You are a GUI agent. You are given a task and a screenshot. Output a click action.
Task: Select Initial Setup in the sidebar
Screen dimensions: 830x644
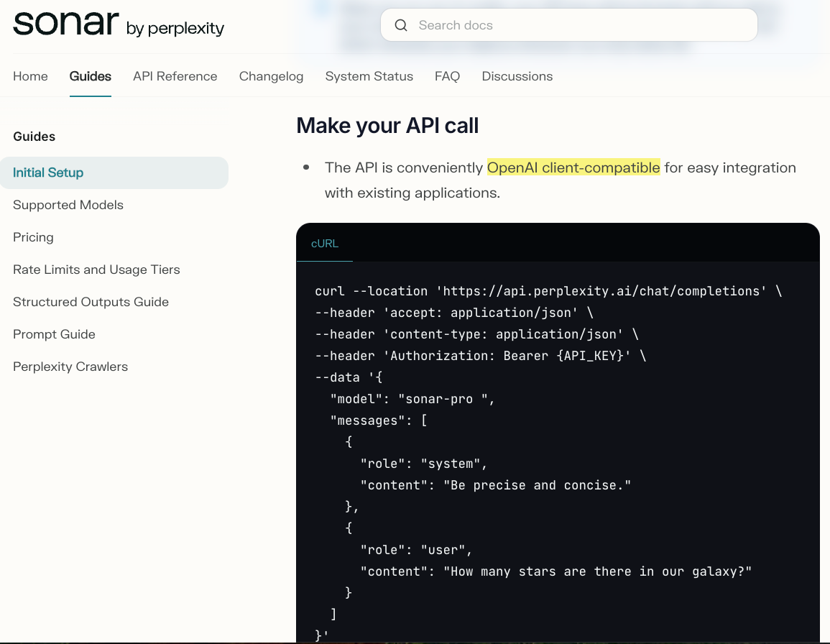click(x=114, y=172)
